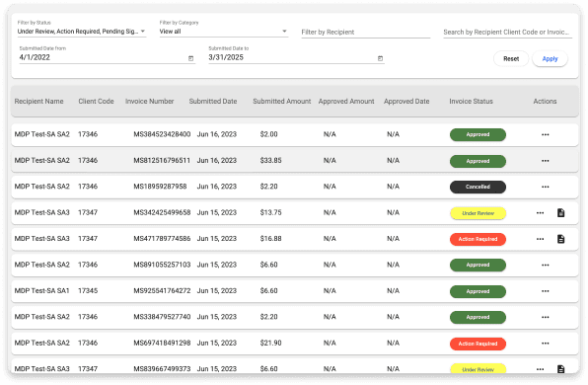The height and width of the screenshot is (385, 588).
Task: Open three-dot actions menu for invoice MS342425499658
Action: point(540,213)
